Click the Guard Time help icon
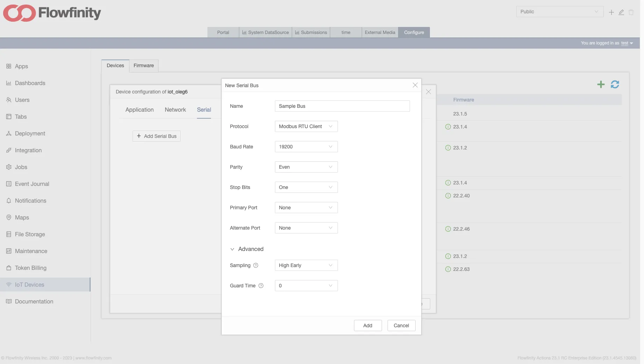 (x=261, y=286)
